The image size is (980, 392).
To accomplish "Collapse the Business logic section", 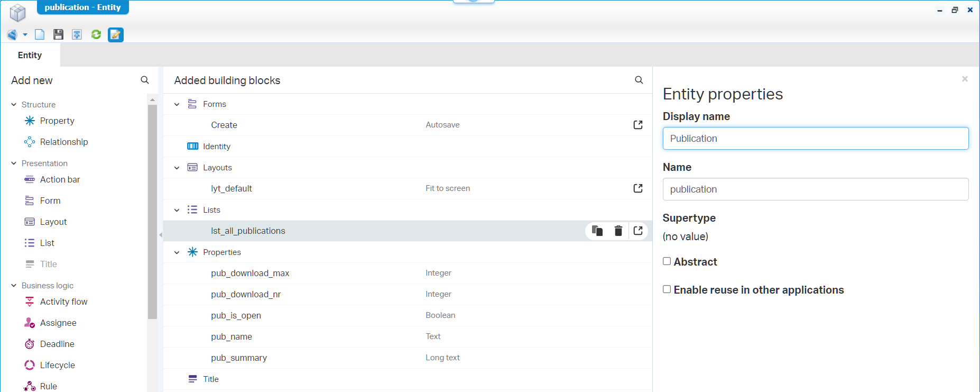I will [x=14, y=286].
